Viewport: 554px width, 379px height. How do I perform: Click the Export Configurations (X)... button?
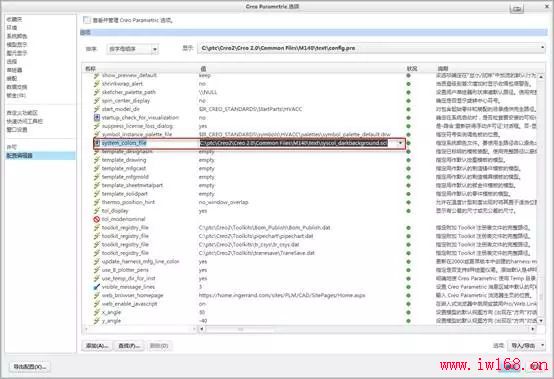click(30, 367)
